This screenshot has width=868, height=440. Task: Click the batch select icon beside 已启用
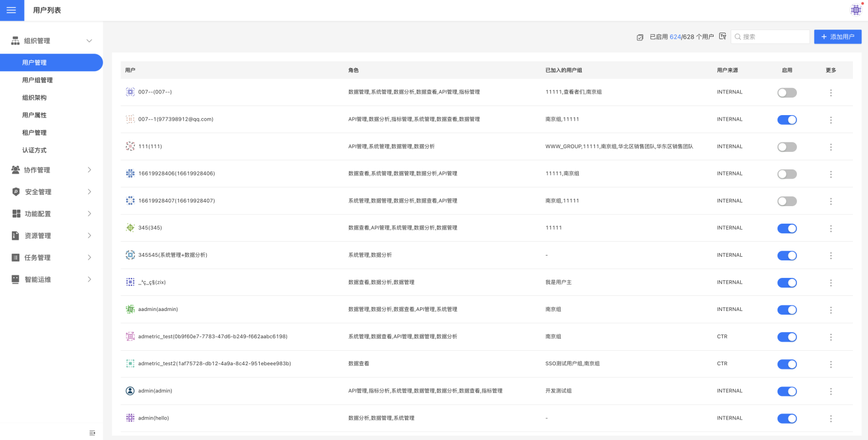(640, 37)
